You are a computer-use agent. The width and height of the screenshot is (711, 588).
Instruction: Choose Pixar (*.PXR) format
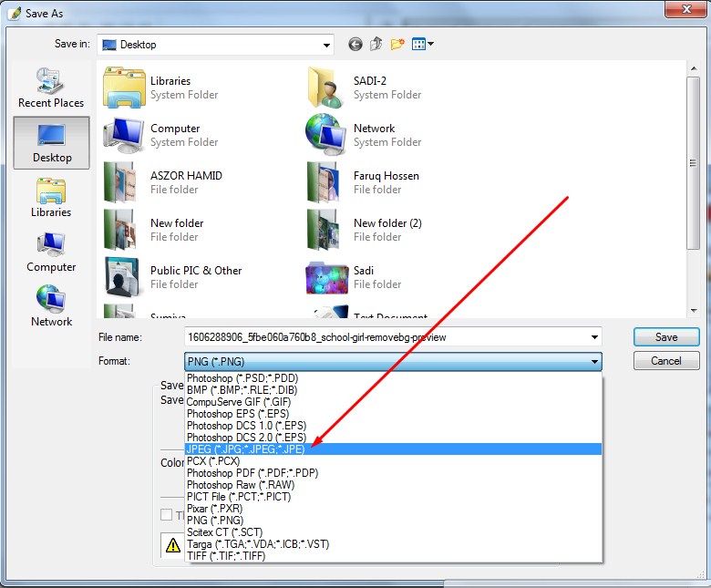click(x=393, y=508)
